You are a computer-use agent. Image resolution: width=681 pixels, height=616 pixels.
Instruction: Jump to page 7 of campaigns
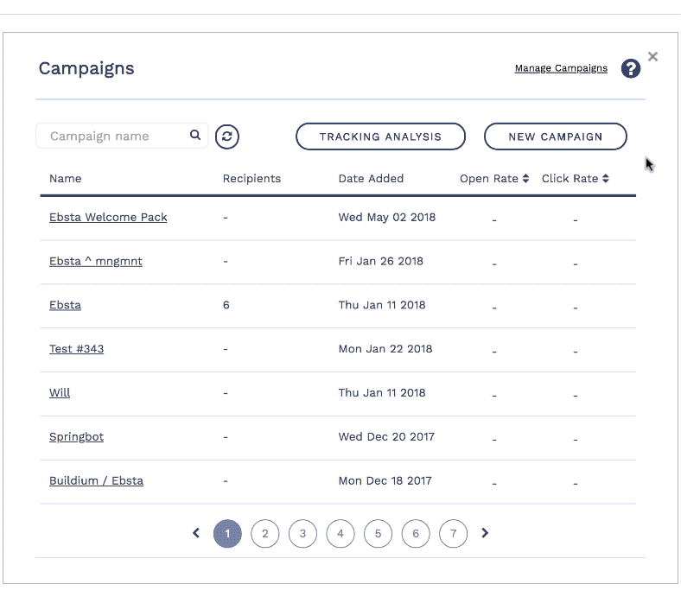pyautogui.click(x=453, y=534)
